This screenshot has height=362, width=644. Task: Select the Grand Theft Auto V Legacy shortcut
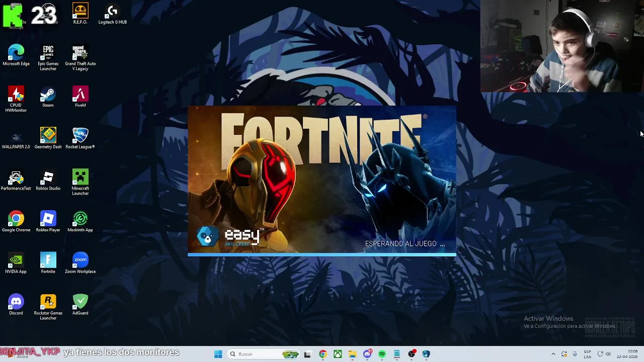[x=80, y=58]
